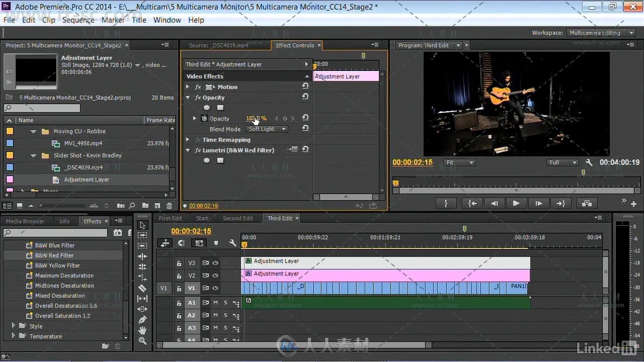Delete selected item with Project panel trash
Screen dimensions: 644x362
tap(169, 206)
